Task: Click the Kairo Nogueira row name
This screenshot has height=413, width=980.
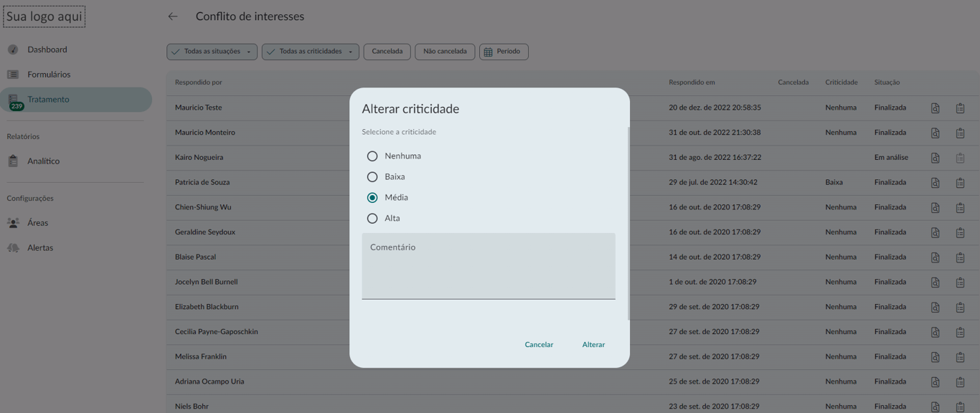Action: (199, 158)
